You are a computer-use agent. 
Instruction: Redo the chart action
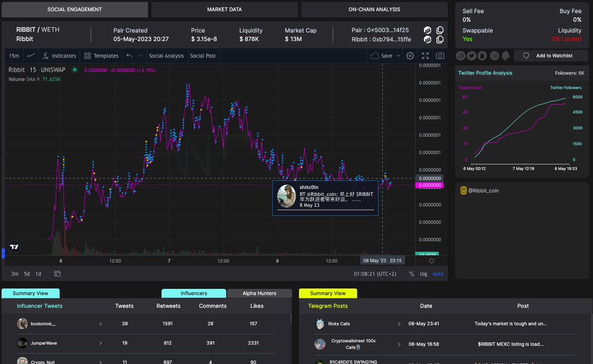[x=140, y=56]
